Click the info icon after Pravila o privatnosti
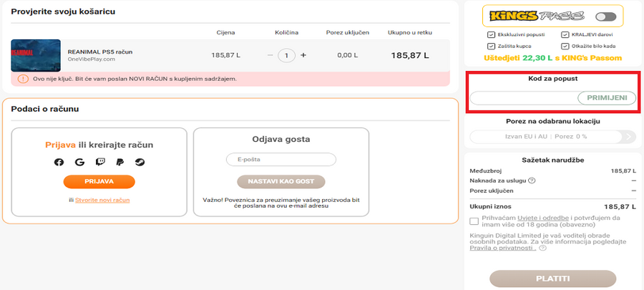This screenshot has height=290, width=644. 542,248
